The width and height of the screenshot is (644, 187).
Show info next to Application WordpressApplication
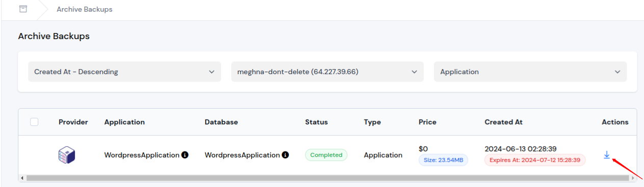click(185, 155)
